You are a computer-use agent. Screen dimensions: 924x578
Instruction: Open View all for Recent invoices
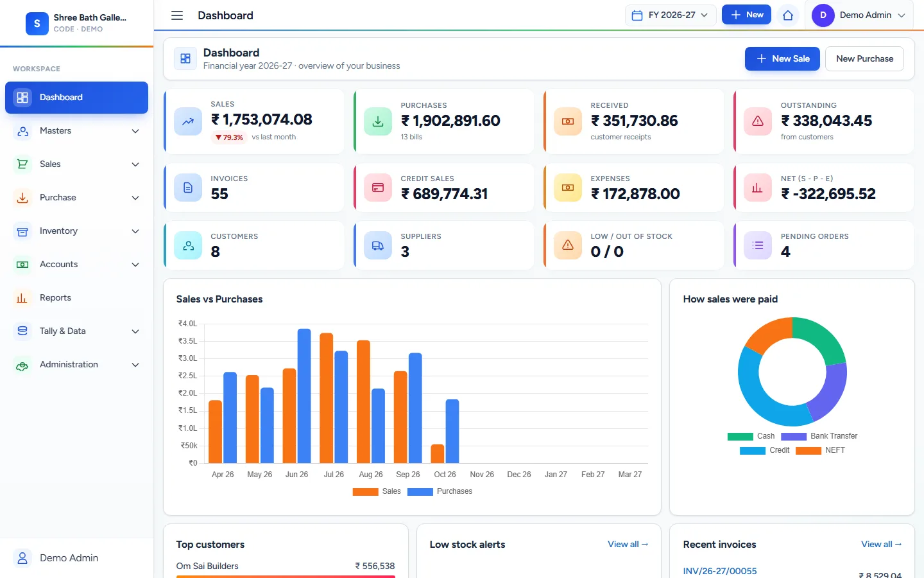tap(881, 544)
